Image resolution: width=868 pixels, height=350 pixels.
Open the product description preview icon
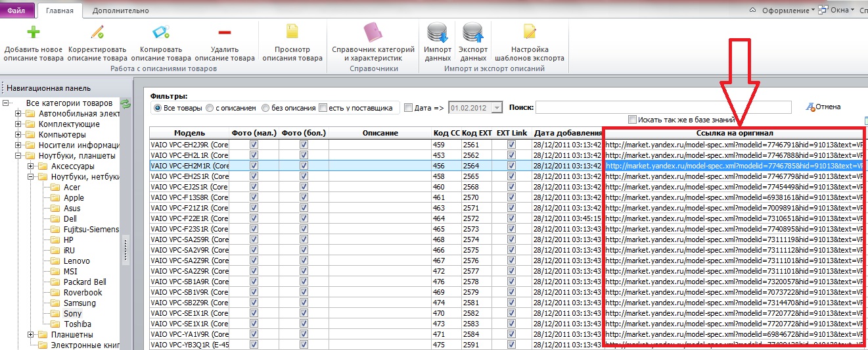click(x=292, y=32)
